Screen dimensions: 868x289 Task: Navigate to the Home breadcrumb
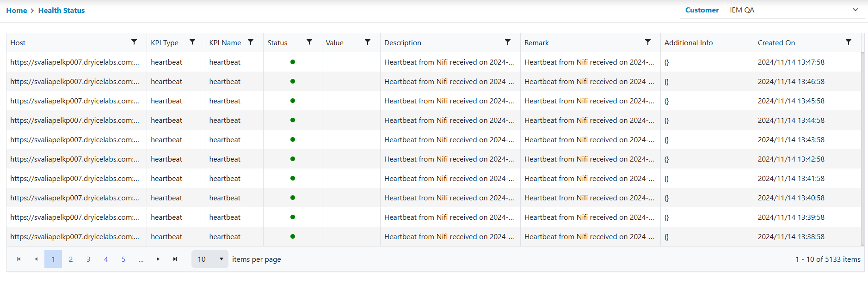(17, 10)
